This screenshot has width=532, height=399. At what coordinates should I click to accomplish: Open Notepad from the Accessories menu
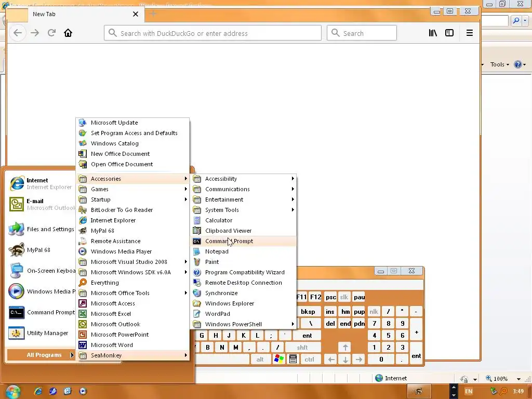coord(243,251)
